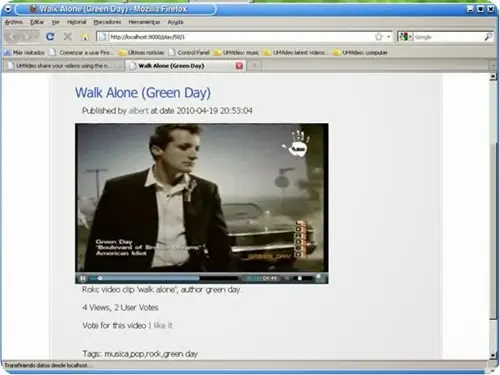This screenshot has width=500, height=375.
Task: Click the Green Day video frame
Action: click(202, 198)
